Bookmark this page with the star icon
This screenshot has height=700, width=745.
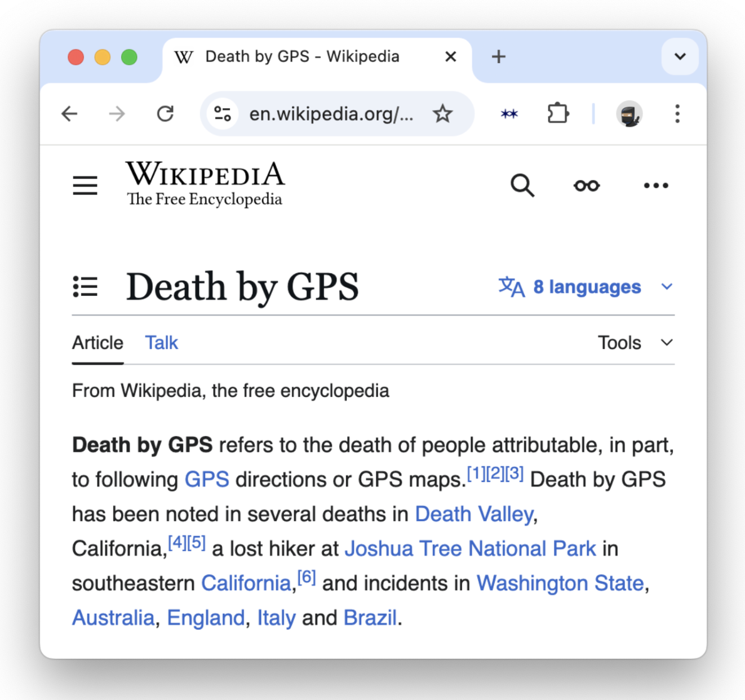pyautogui.click(x=442, y=114)
